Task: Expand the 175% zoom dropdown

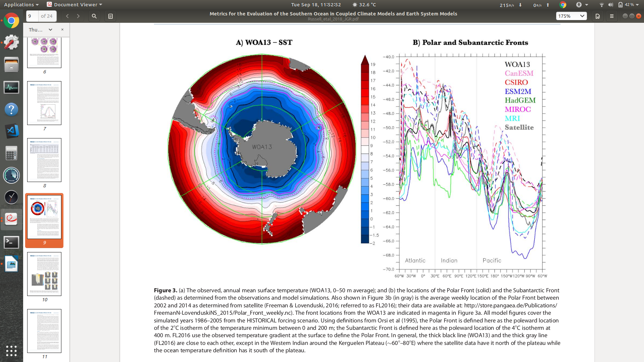Action: point(582,16)
